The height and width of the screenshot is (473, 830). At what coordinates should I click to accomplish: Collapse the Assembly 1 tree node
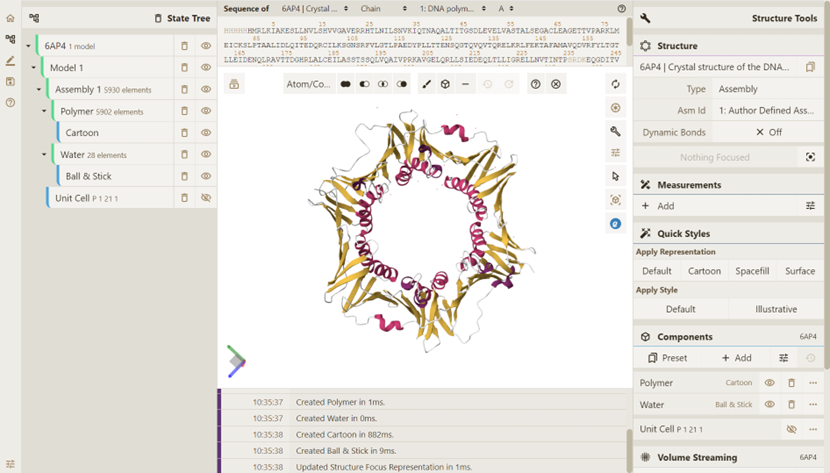[39, 89]
